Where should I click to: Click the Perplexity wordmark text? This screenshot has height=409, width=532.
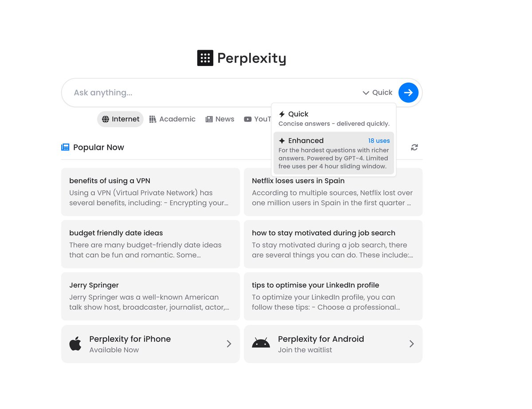click(251, 58)
